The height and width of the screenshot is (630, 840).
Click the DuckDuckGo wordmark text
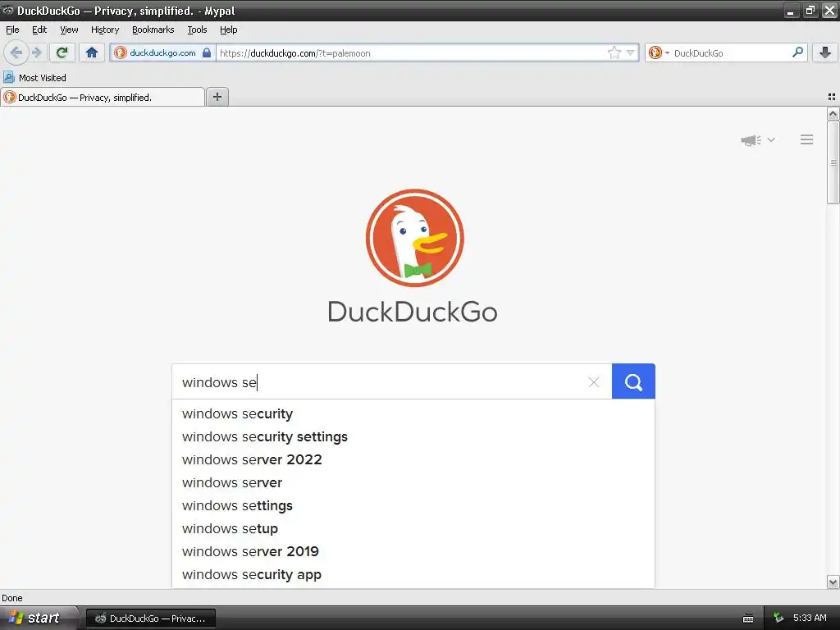pos(413,312)
